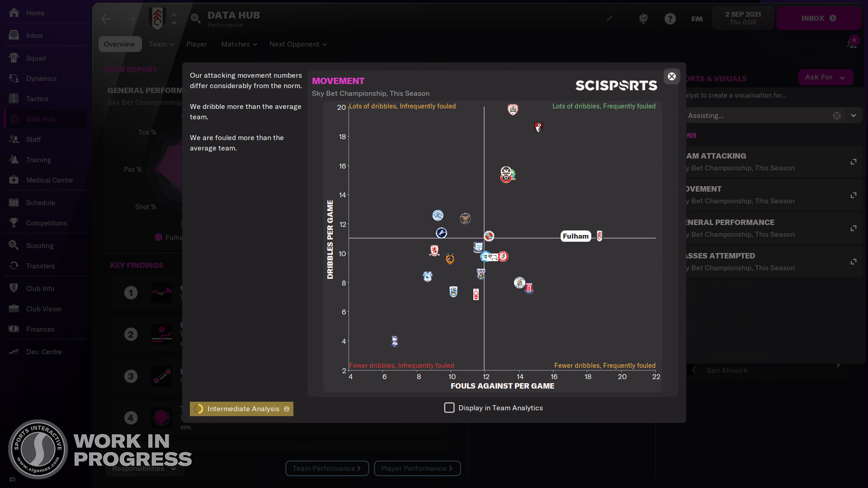
Task: Toggle Intermediate Analysis info button
Action: coord(287,409)
